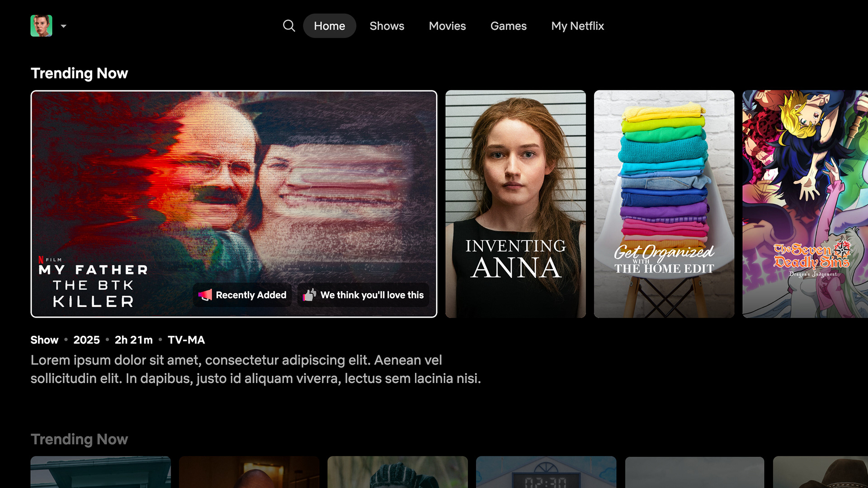Click the profile avatar picture

point(41,26)
